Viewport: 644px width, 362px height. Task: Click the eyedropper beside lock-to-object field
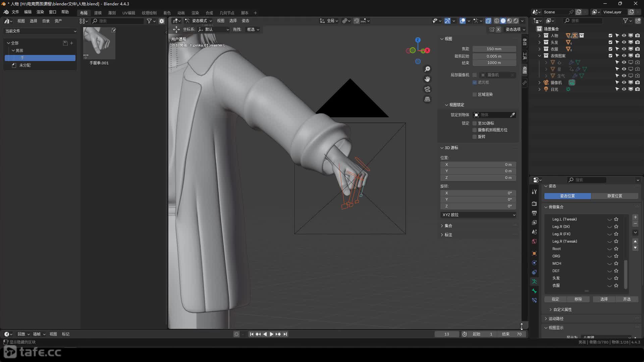(x=512, y=115)
